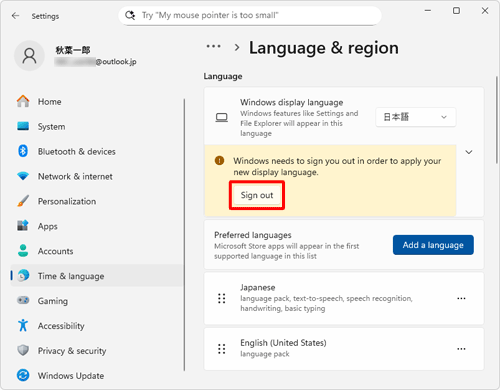
Task: Click the Sign out button
Action: (257, 195)
